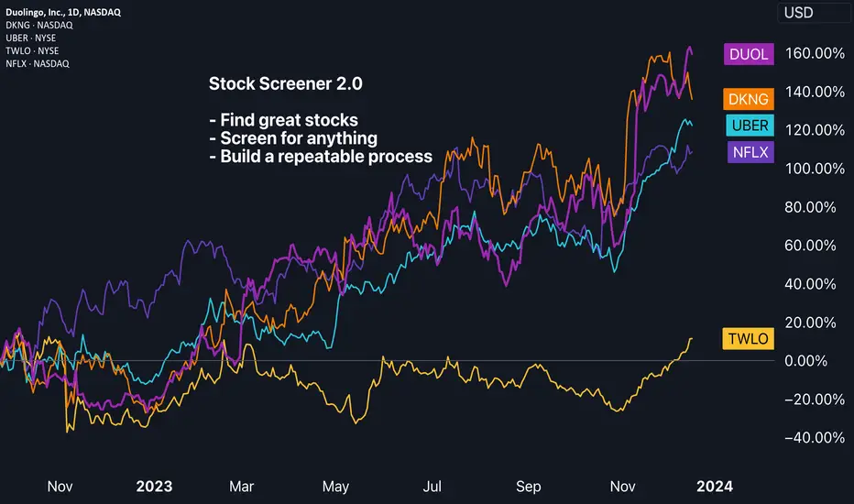The width and height of the screenshot is (854, 504).
Task: Select NFLX · NASDAQ in the legend
Action: [x=38, y=64]
